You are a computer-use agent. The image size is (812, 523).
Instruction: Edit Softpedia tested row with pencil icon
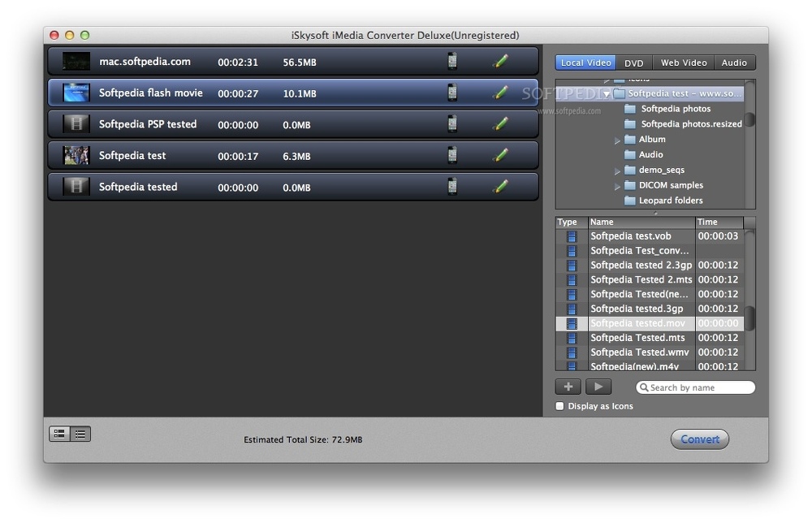coord(500,187)
